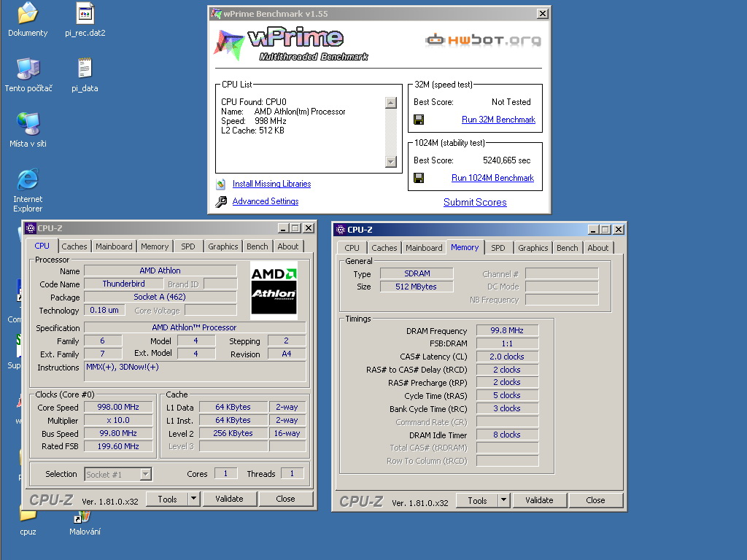Click the Submit Scores link
This screenshot has height=560, width=747.
[475, 203]
